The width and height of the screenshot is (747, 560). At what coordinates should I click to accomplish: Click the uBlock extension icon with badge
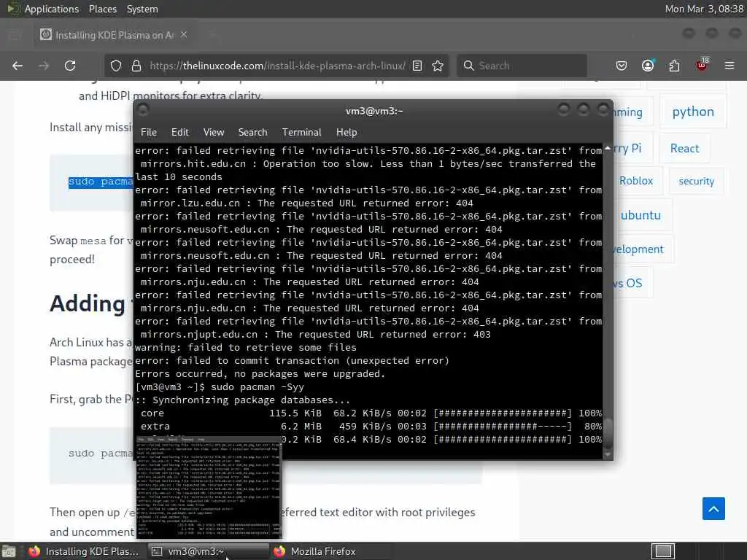(703, 65)
